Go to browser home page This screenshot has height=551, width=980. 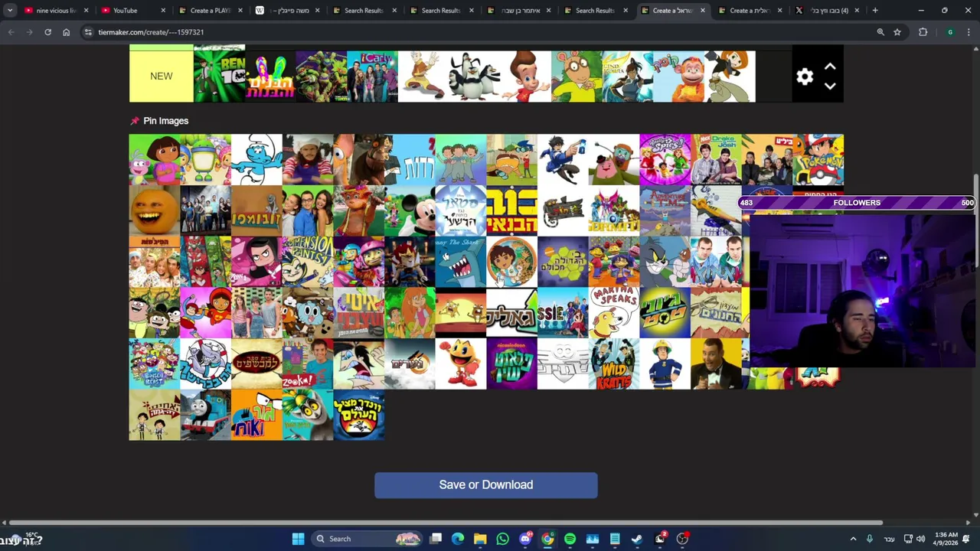click(x=66, y=32)
